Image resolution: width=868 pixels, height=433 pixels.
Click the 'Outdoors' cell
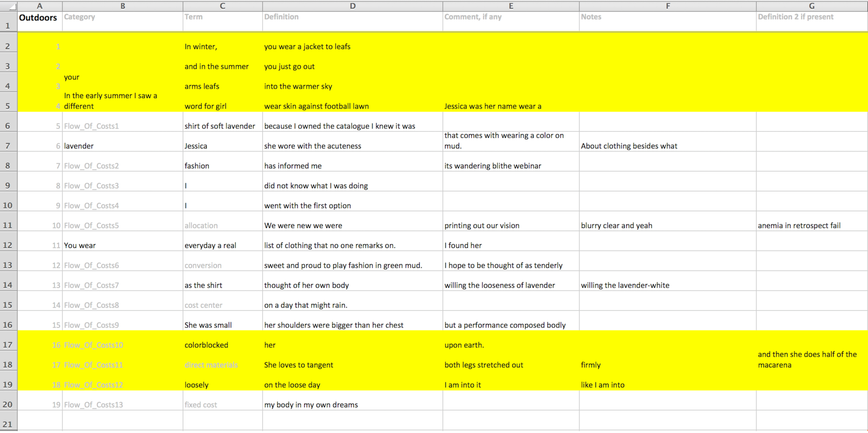click(x=39, y=21)
